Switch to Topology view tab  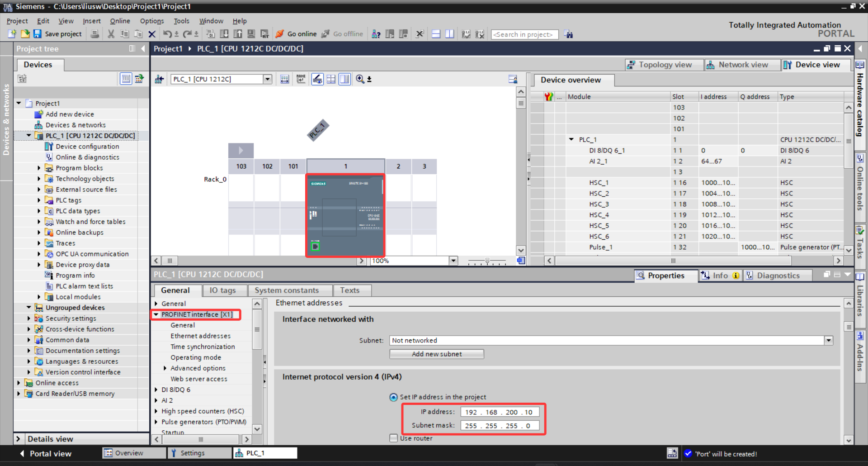[x=665, y=65]
